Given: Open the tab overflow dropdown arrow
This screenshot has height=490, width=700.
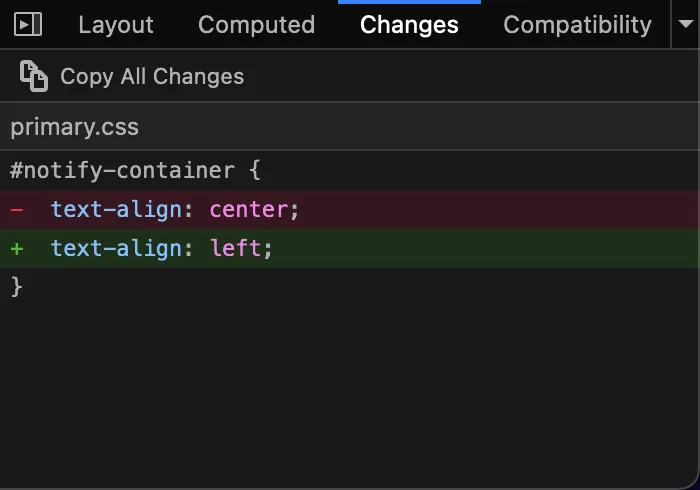Looking at the screenshot, I should [x=684, y=24].
